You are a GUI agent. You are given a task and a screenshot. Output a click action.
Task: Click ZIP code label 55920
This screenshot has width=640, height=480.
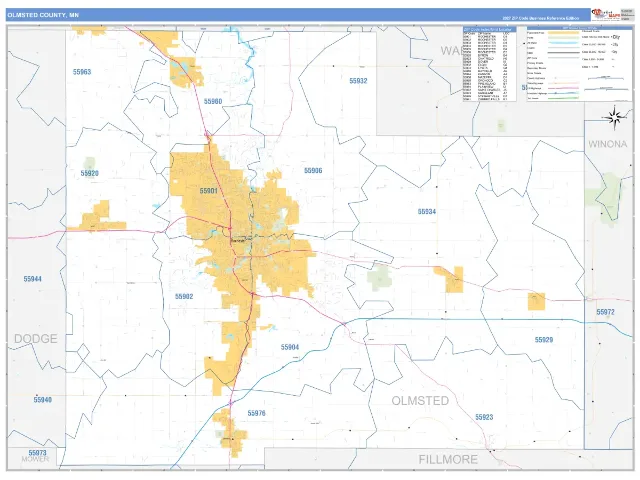90,173
